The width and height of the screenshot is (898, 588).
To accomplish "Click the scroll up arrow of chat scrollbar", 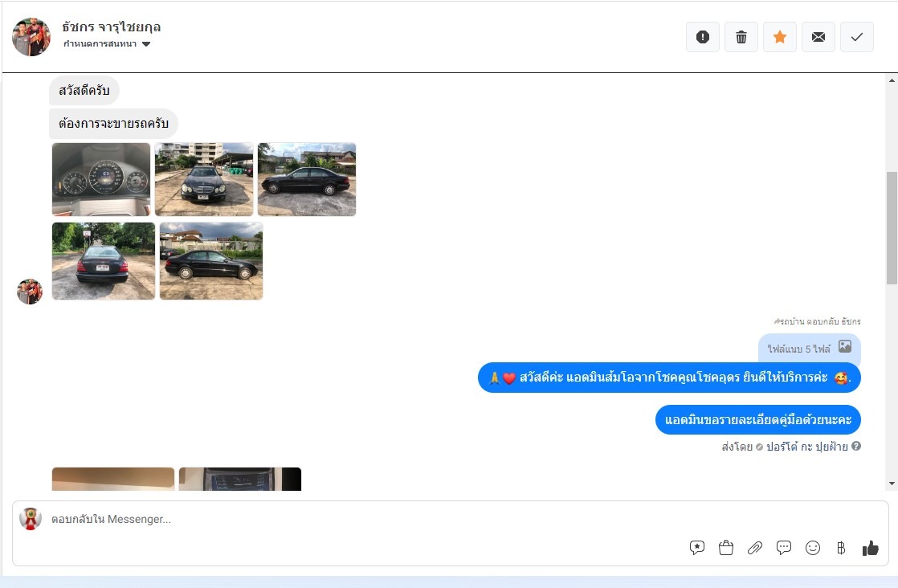I will [x=892, y=80].
